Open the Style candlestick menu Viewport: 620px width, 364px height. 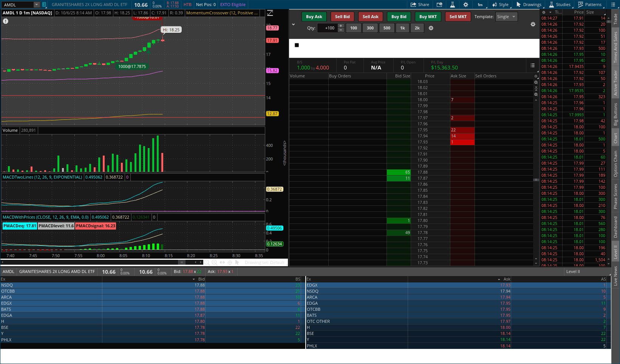[x=500, y=5]
